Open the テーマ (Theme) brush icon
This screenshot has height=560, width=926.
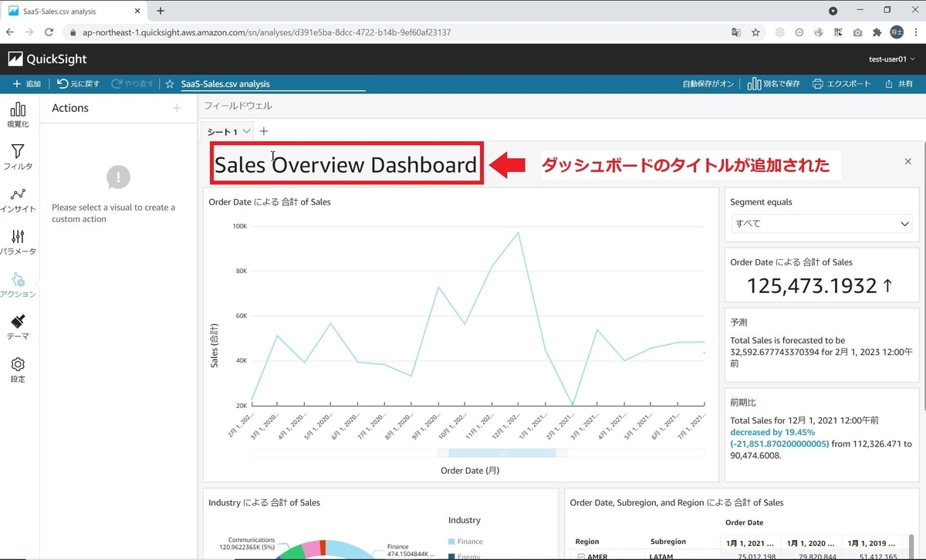pyautogui.click(x=17, y=326)
